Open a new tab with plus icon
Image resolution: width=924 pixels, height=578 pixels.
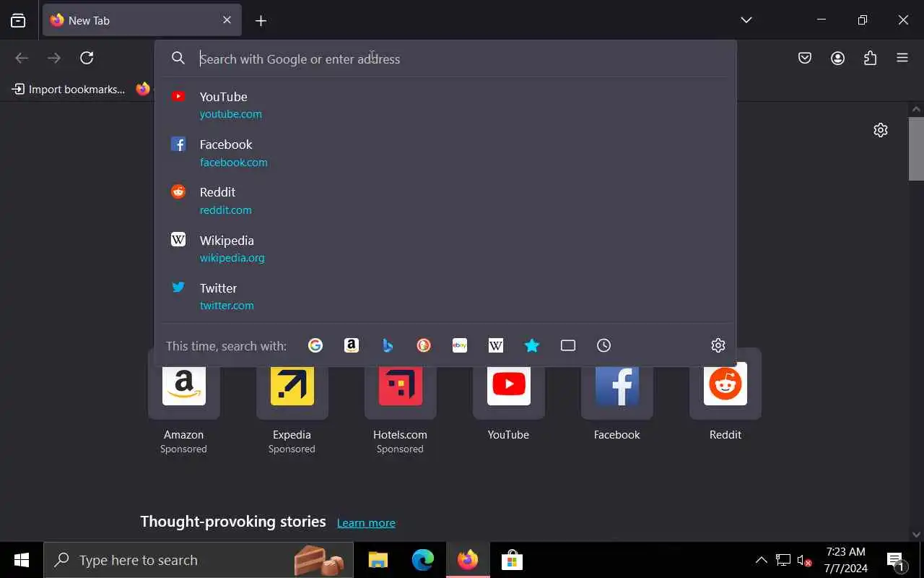click(261, 21)
